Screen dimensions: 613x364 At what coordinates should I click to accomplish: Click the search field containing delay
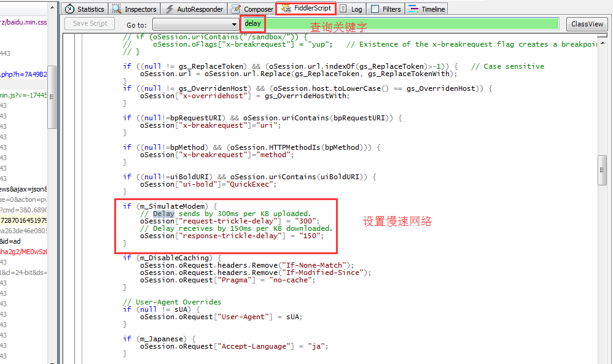click(400, 23)
